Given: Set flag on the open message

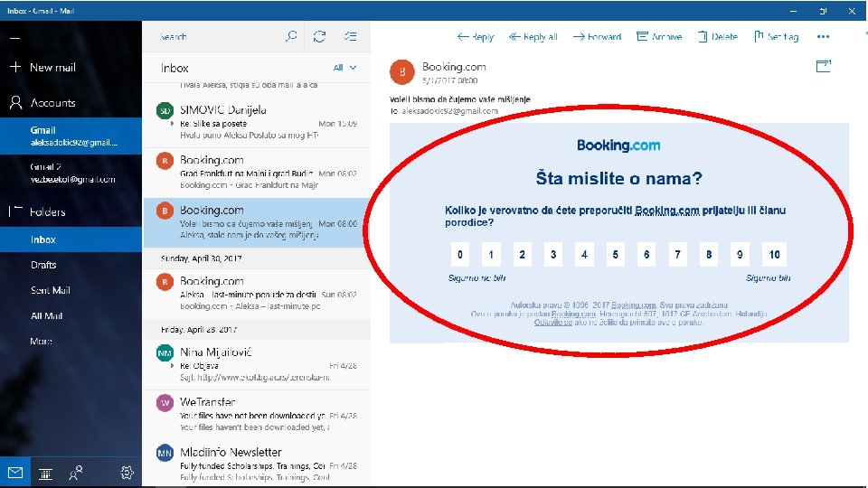Looking at the screenshot, I should [776, 37].
